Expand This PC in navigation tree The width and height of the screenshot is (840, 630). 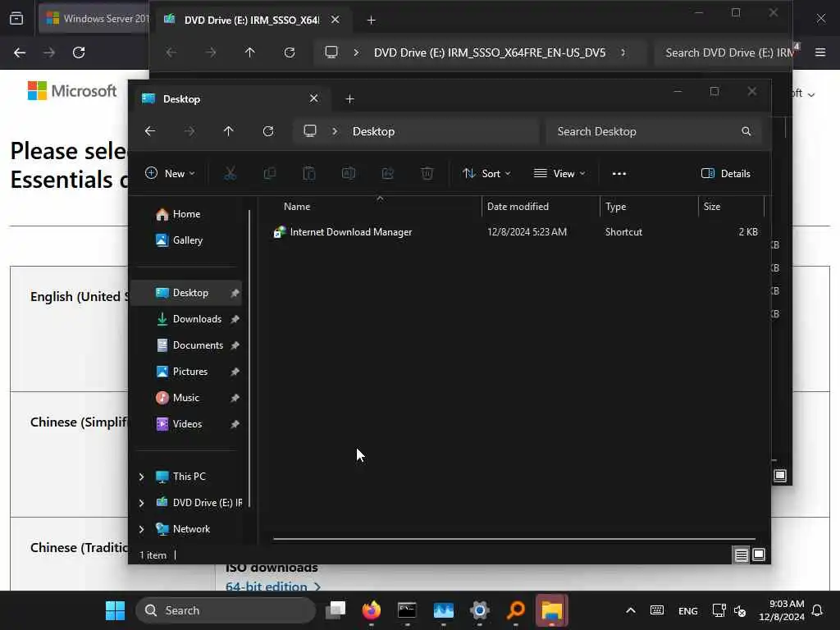(141, 477)
